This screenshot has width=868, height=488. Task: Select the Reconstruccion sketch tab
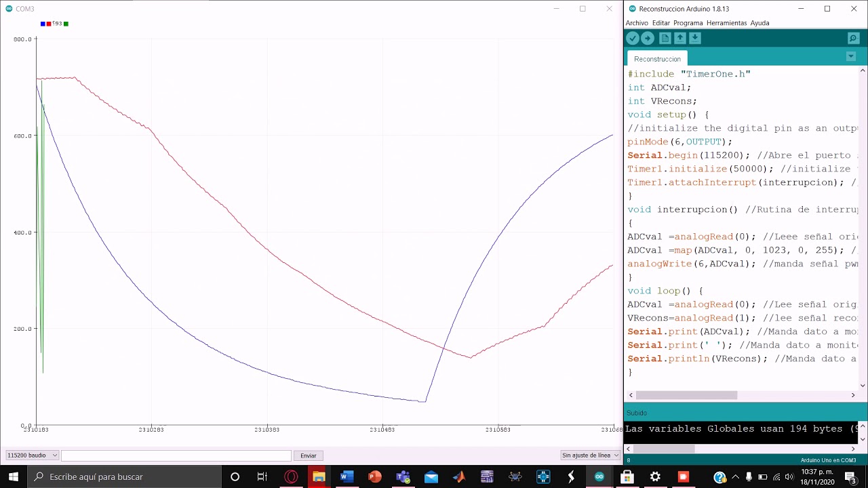click(657, 59)
